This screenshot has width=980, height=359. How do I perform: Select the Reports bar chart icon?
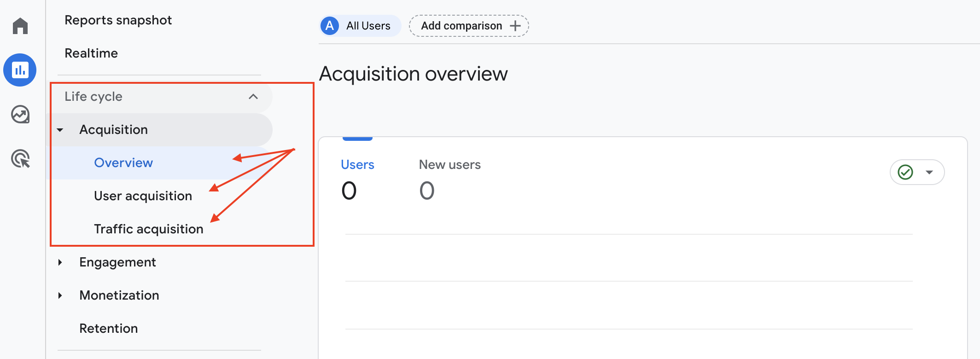pos(20,70)
